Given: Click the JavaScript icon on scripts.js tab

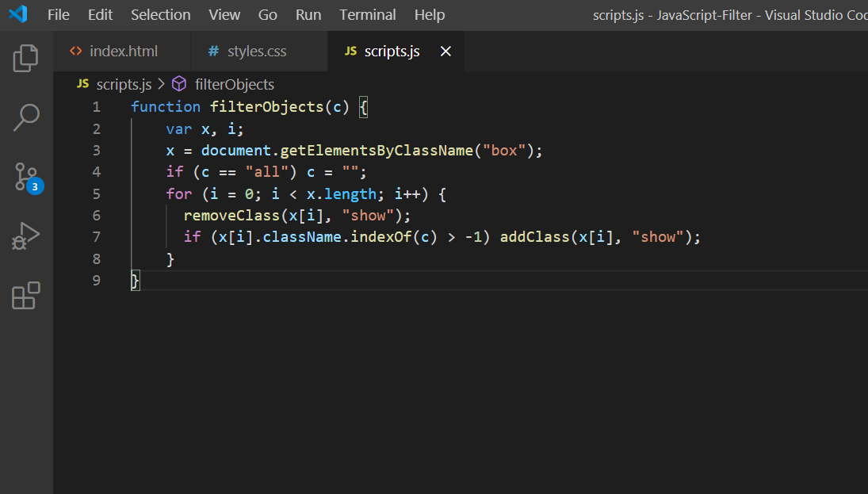Looking at the screenshot, I should (350, 51).
